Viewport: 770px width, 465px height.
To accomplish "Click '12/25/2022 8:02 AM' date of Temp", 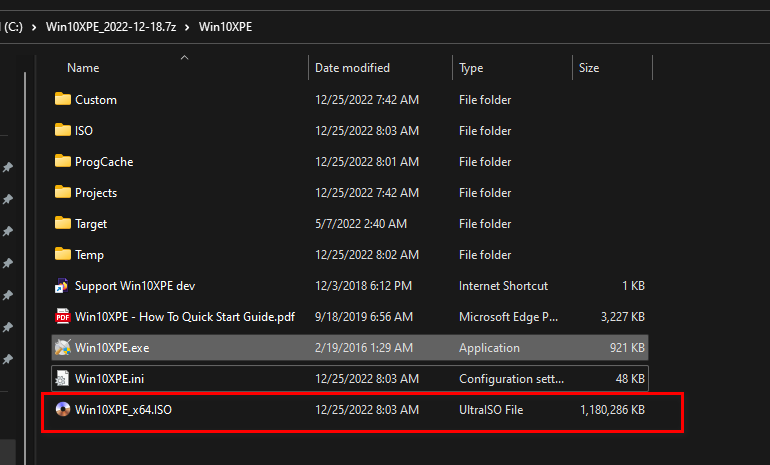I will click(367, 254).
